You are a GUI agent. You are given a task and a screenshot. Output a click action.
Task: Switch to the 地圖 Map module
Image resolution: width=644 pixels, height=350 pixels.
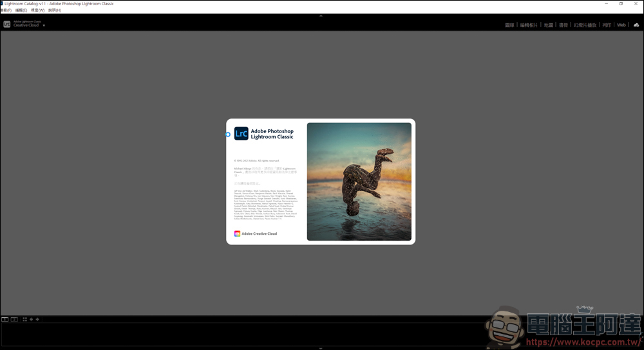(x=548, y=25)
